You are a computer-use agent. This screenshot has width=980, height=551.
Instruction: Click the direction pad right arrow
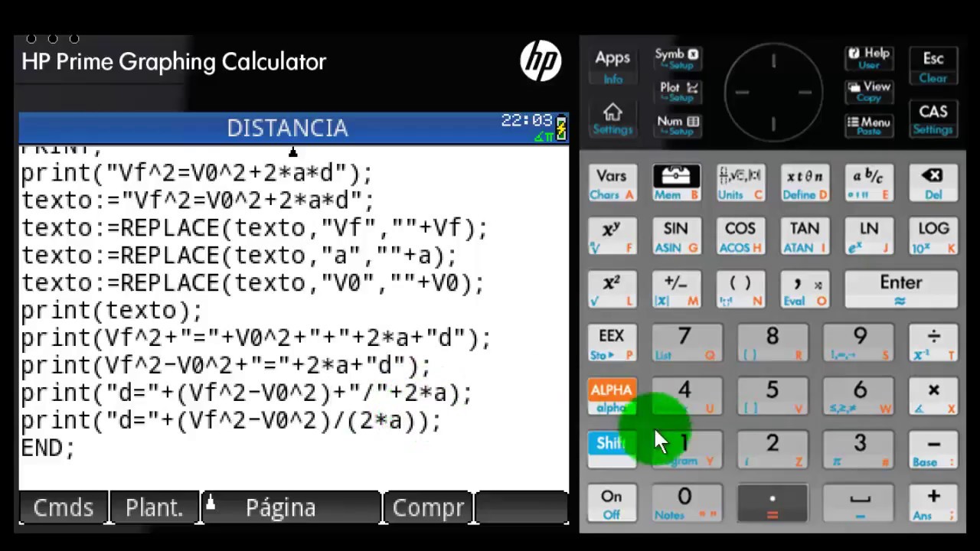(805, 93)
